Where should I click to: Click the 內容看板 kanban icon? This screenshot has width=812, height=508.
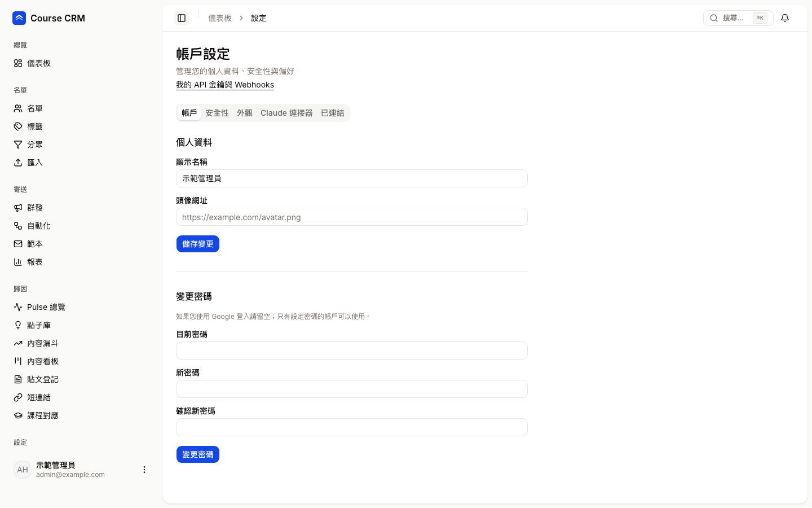[x=18, y=361]
